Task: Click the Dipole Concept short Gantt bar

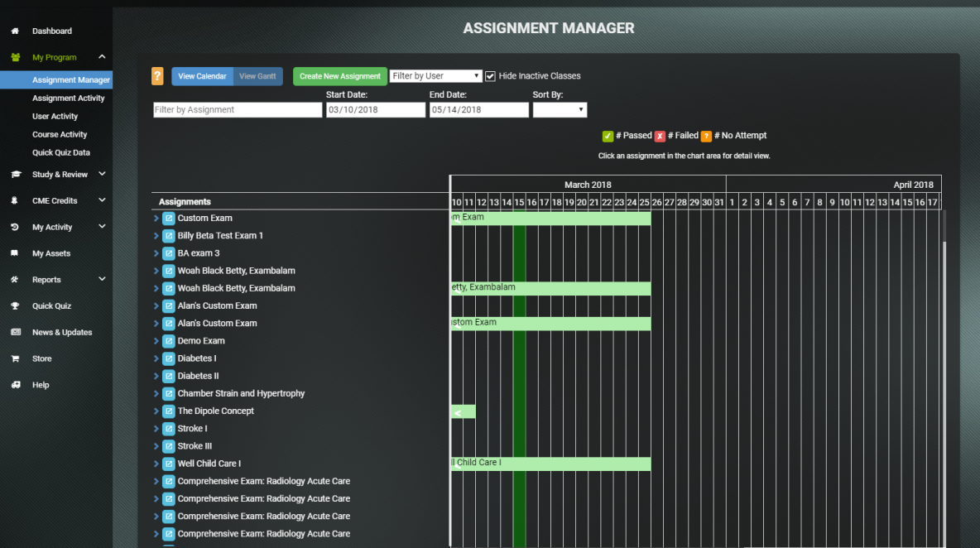Action: [x=464, y=411]
